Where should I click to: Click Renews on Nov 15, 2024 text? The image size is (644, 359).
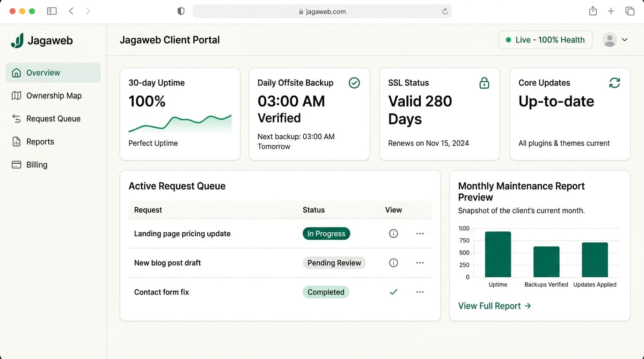coord(428,143)
